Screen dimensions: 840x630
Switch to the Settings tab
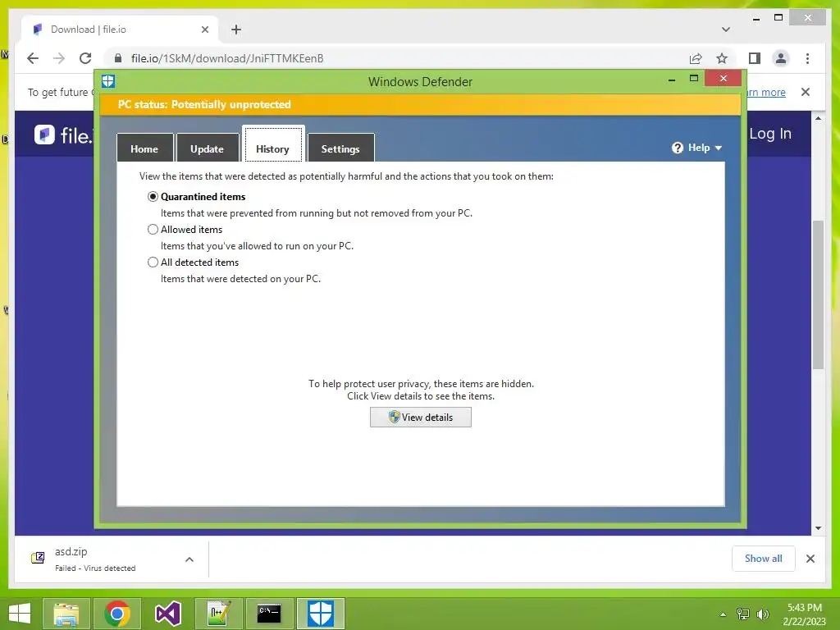click(x=340, y=148)
